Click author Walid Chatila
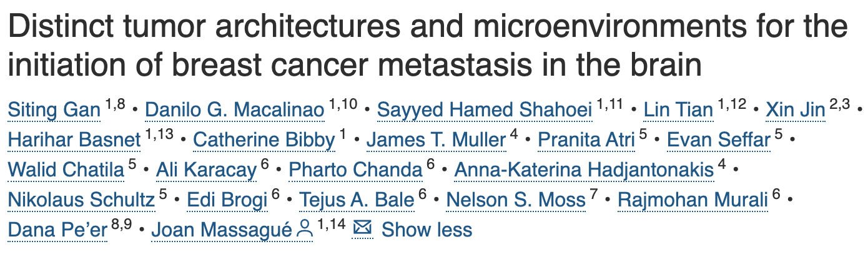The image size is (868, 254). (x=66, y=170)
